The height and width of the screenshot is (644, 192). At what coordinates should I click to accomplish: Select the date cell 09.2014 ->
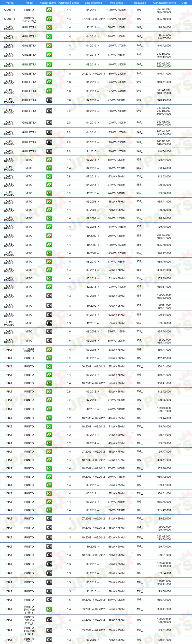coord(93,64)
